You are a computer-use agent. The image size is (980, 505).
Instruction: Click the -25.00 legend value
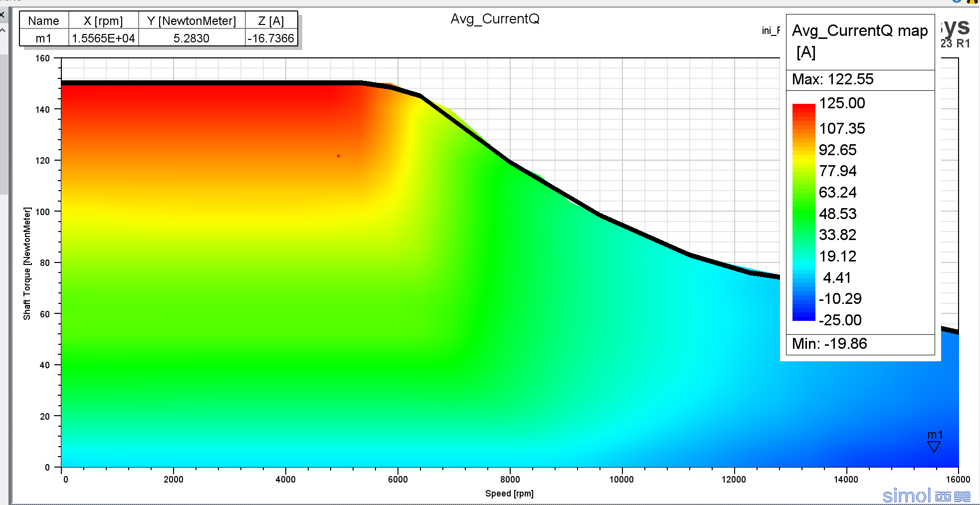(840, 320)
